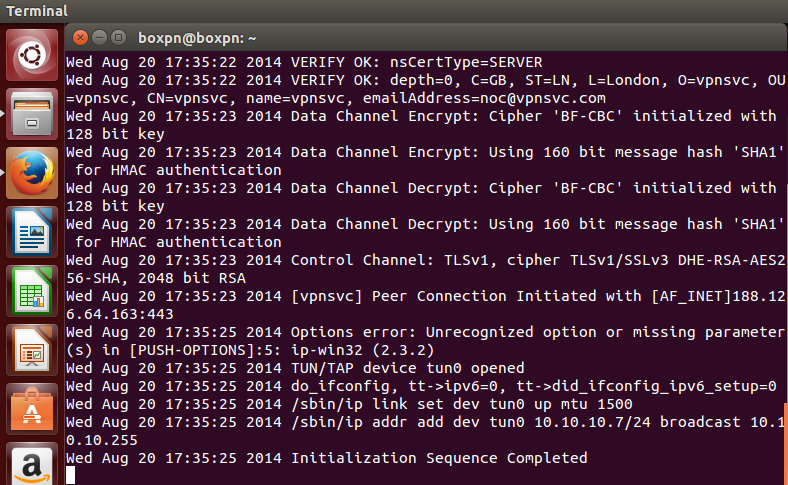Viewport: 788px width, 485px height.
Task: Maximize the terminal window
Action: 119,38
